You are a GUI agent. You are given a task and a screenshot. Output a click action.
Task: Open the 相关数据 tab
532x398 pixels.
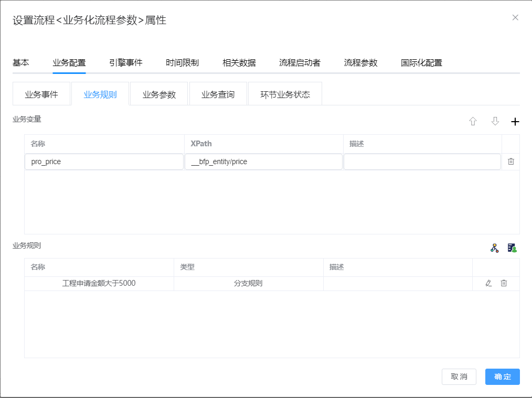point(239,62)
